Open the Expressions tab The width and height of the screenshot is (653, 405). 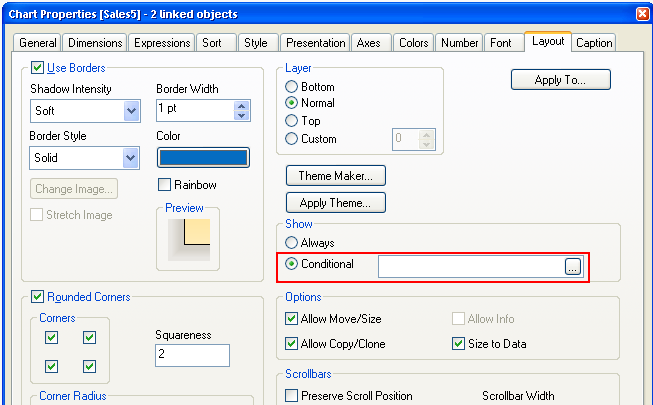(162, 43)
